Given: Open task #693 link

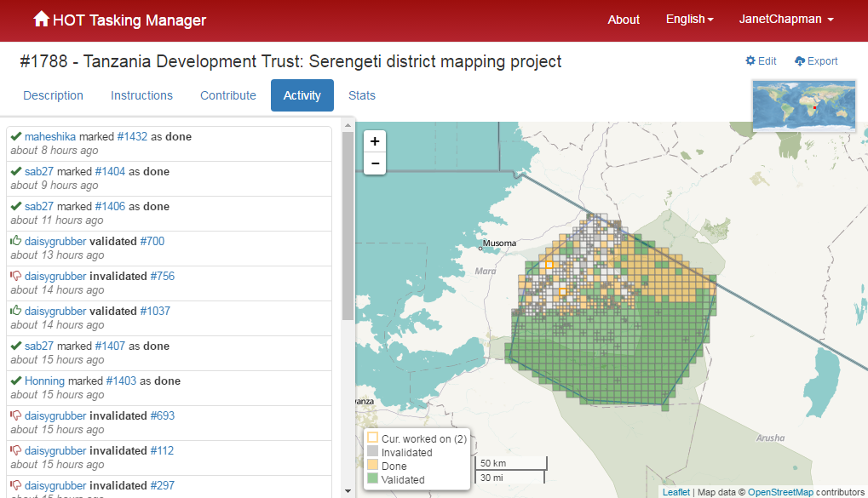Looking at the screenshot, I should 162,415.
